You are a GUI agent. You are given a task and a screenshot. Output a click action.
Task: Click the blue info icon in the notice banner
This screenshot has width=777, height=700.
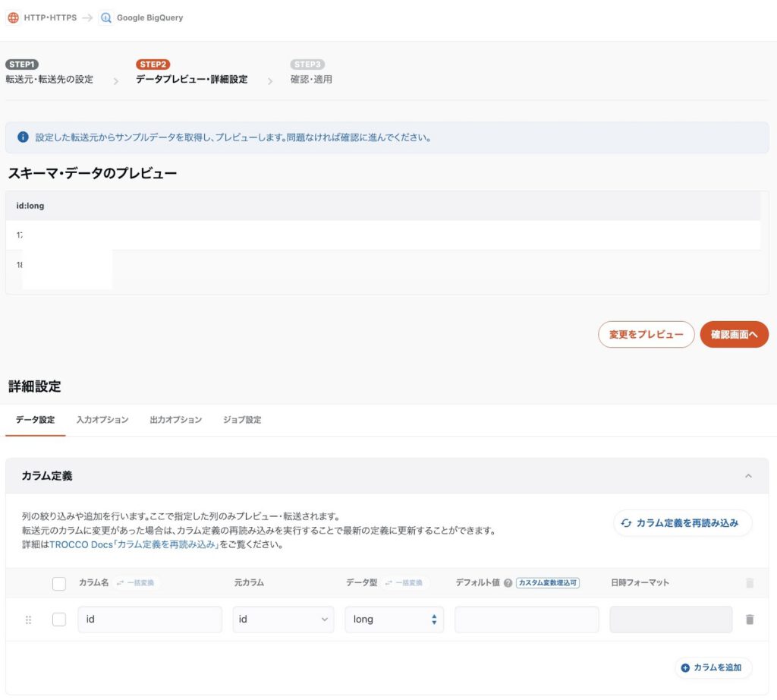[x=23, y=138]
